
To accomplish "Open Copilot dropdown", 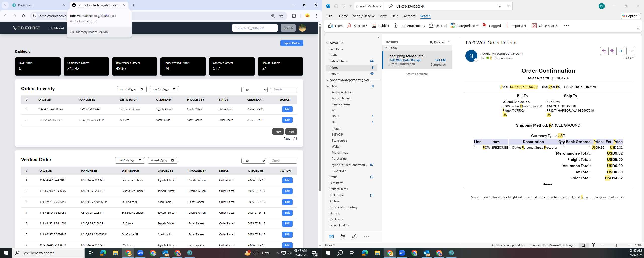I will [631, 16].
